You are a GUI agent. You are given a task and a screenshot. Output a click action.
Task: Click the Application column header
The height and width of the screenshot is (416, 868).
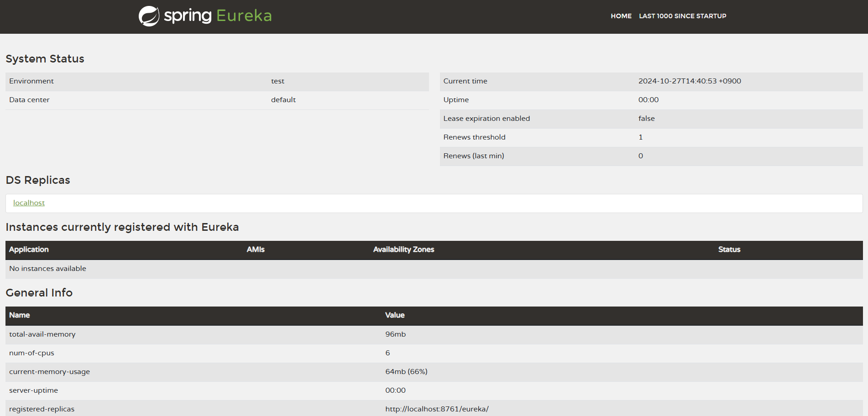tap(29, 250)
